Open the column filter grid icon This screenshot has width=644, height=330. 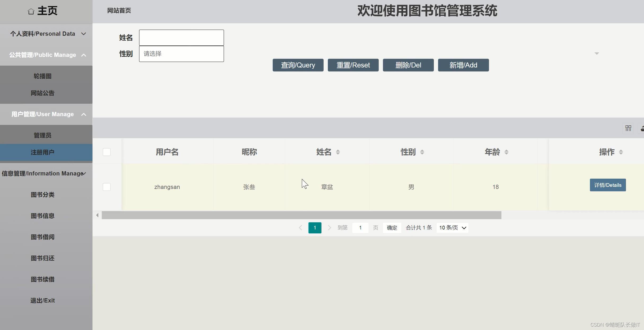[628, 128]
